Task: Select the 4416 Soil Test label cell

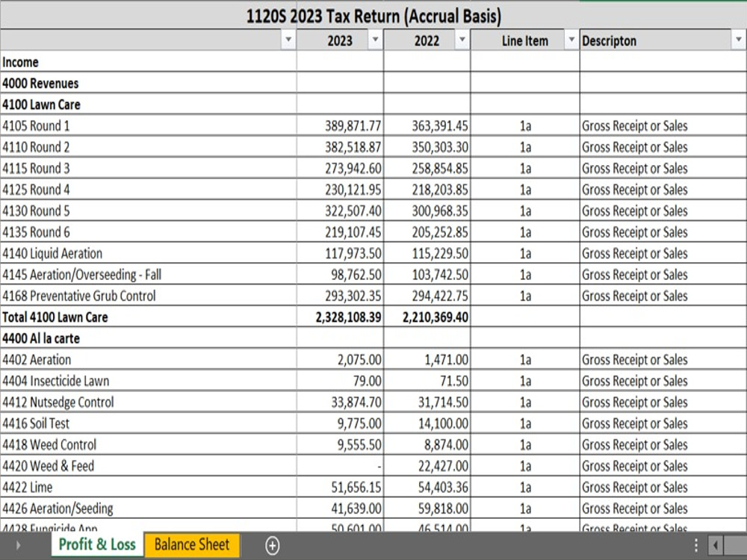Action: [148, 423]
